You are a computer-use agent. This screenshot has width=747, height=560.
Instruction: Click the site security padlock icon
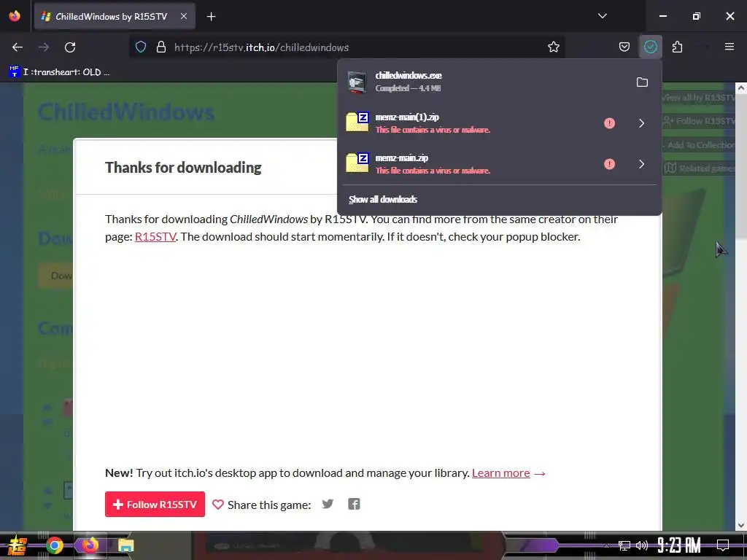coord(161,47)
